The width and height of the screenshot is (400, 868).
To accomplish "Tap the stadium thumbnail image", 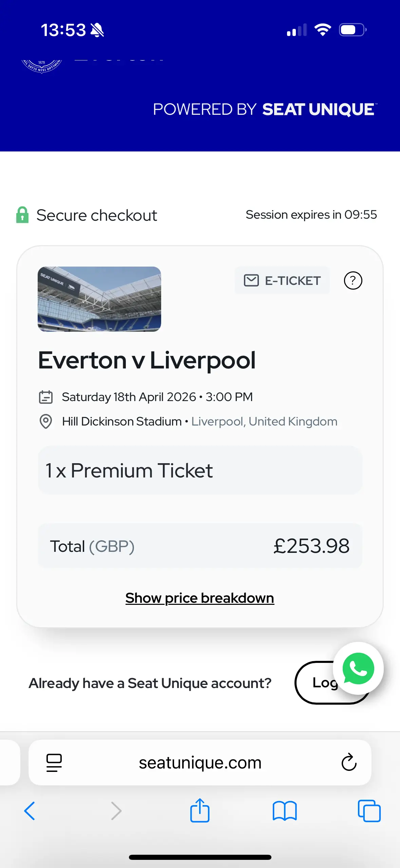I will 99,299.
